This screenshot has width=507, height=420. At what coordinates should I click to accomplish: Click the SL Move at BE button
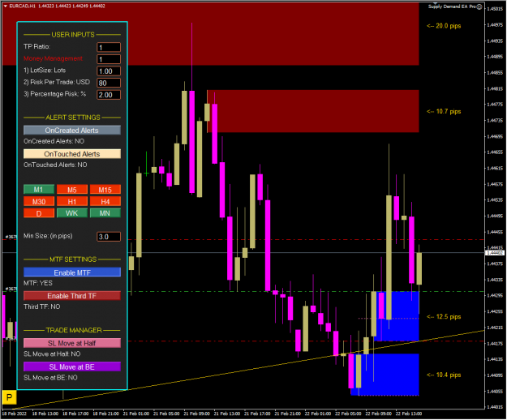pyautogui.click(x=72, y=366)
